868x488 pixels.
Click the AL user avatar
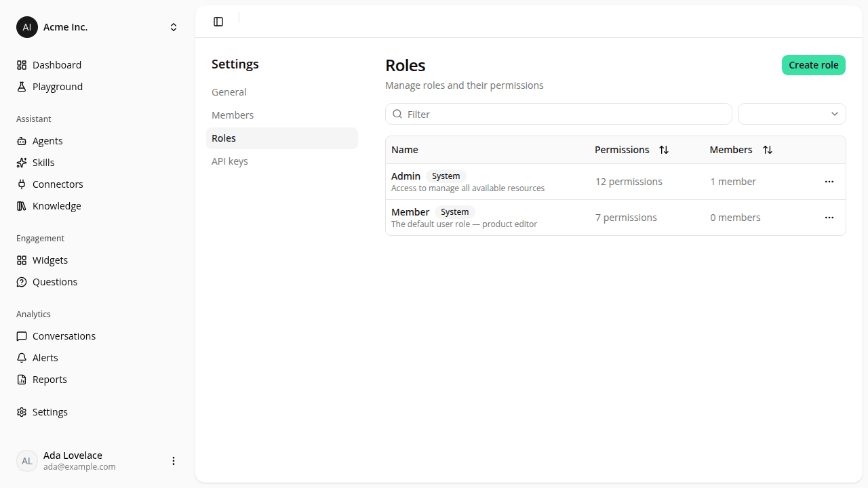pos(27,461)
